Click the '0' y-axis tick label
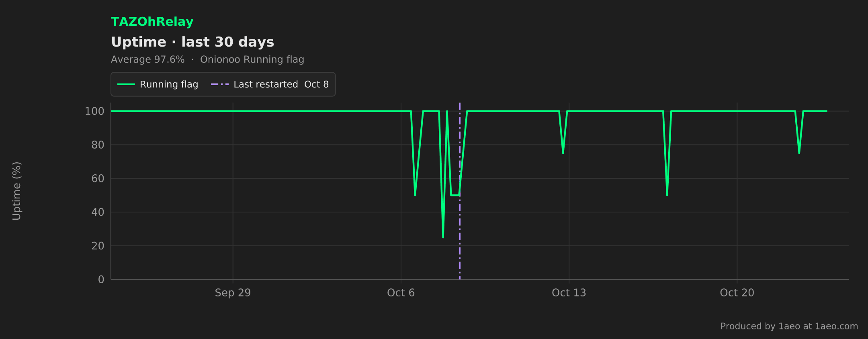Image resolution: width=868 pixels, height=339 pixels. tap(101, 280)
